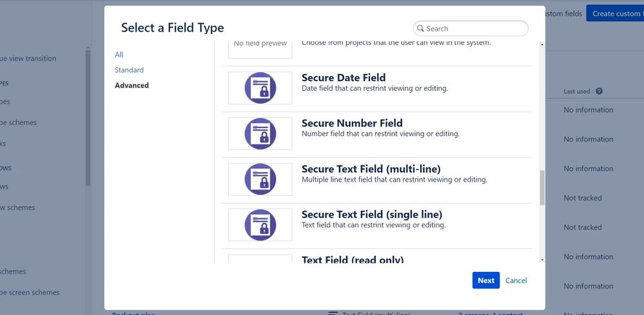This screenshot has width=644, height=315.
Task: Click 'Date field that can restrint viewing' description
Action: [x=375, y=88]
